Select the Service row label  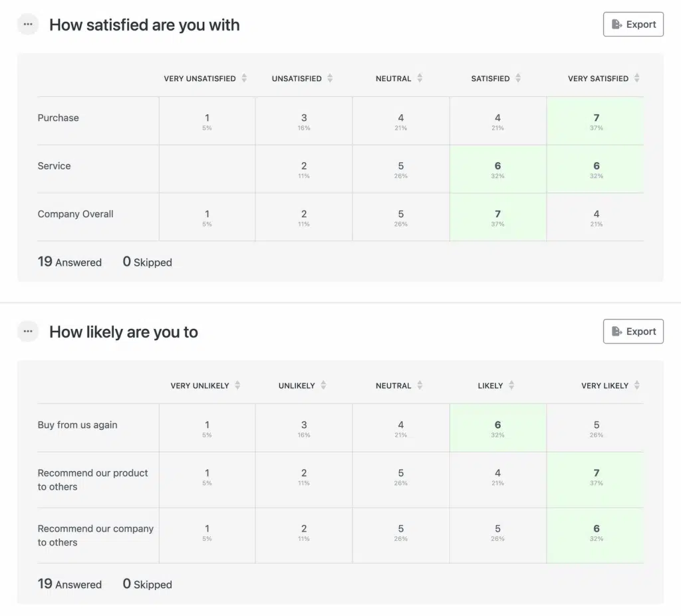pos(55,166)
